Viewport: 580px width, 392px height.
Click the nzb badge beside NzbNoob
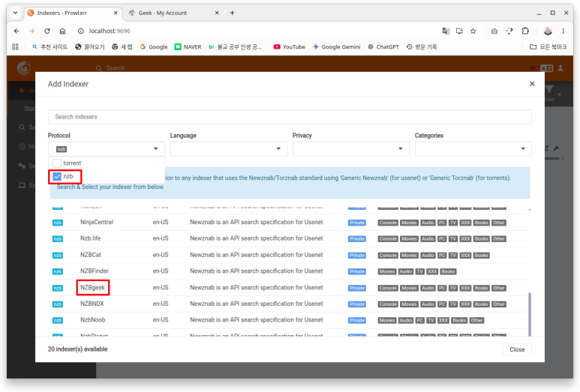(x=58, y=320)
